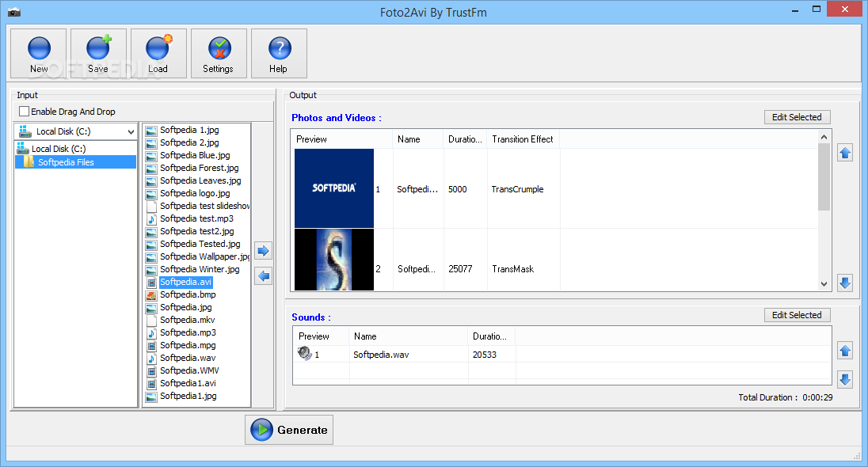The image size is (868, 467).
Task: Click the Generate button
Action: (289, 430)
